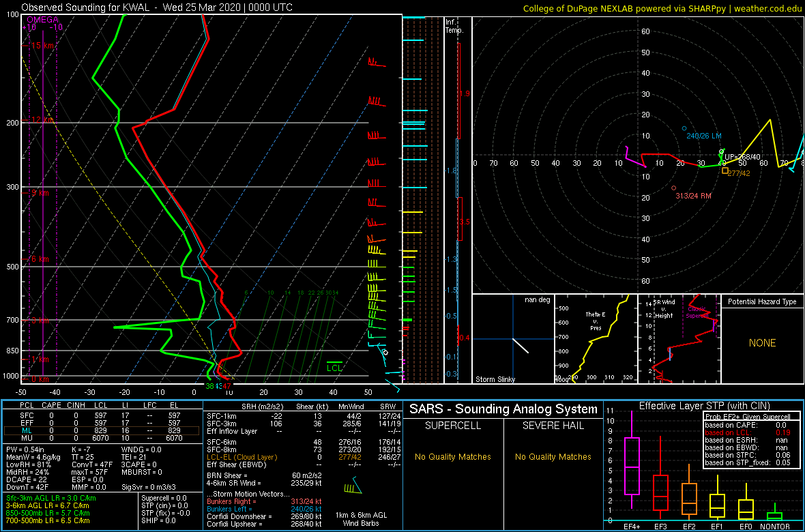Click the '313/24 RM' hodograph label

click(x=693, y=196)
